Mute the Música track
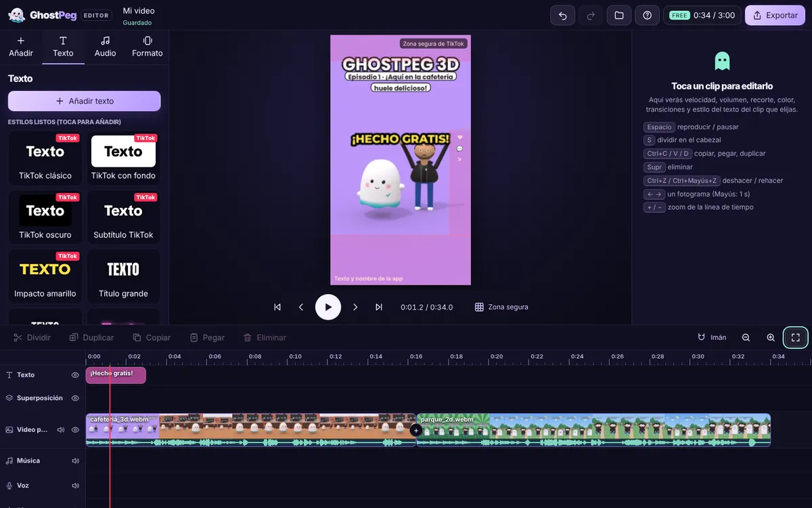Image resolution: width=812 pixels, height=508 pixels. tap(75, 461)
